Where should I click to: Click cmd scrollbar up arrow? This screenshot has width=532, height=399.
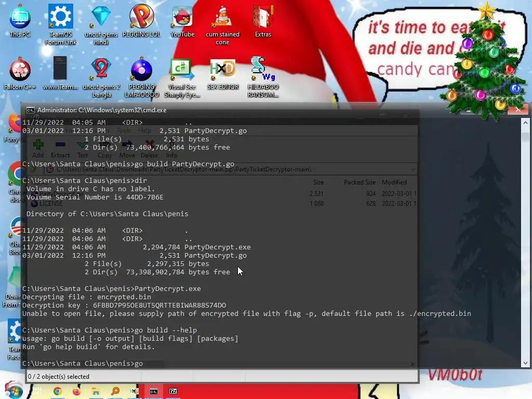tap(525, 123)
